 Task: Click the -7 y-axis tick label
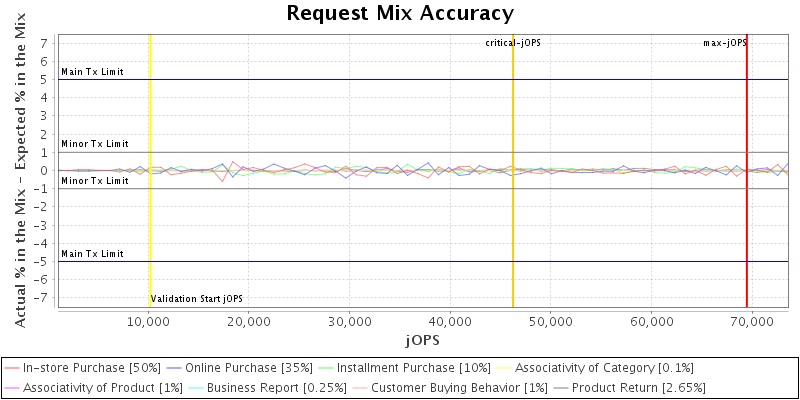(x=43, y=298)
